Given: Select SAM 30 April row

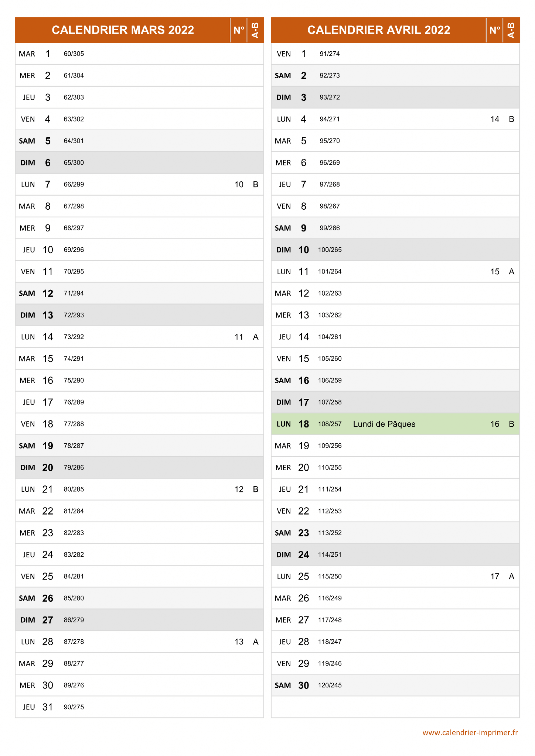Looking at the screenshot, I should pos(395,685).
